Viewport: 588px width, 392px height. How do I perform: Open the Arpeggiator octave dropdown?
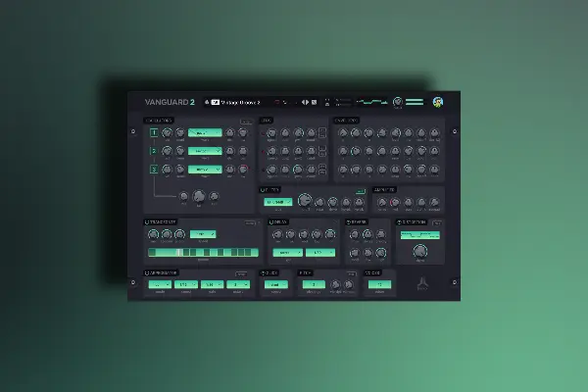point(238,285)
